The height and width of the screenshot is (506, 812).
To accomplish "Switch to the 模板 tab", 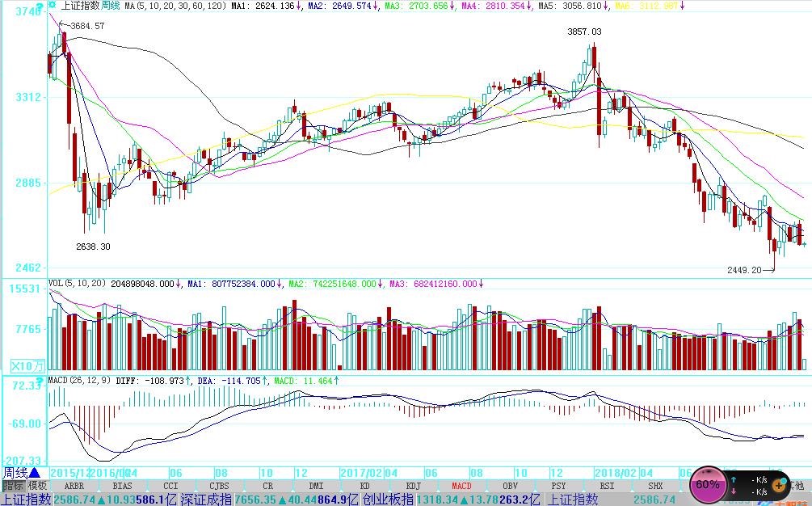I will pos(37,486).
